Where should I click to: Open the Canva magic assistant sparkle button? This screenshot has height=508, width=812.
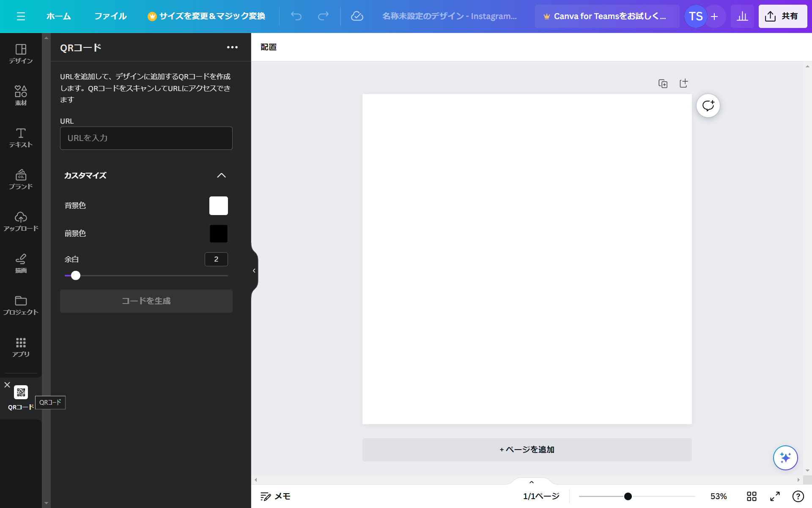pyautogui.click(x=785, y=458)
